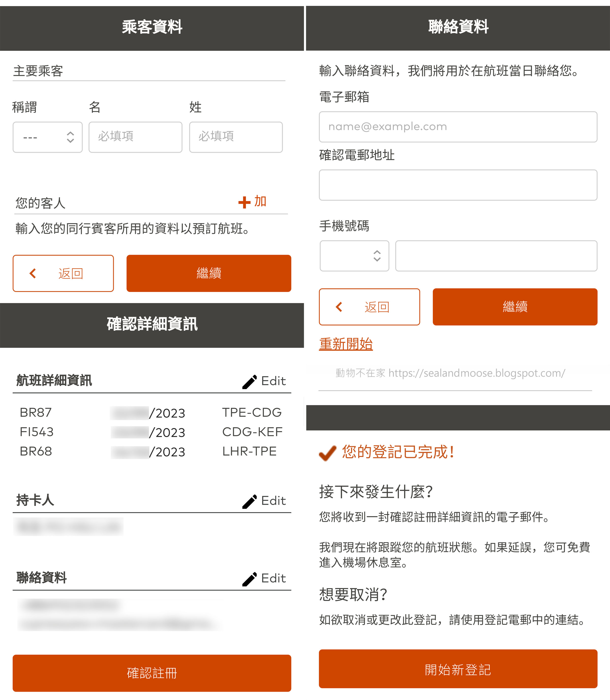This screenshot has width=610, height=700.
Task: Click the 想要取消 heading
Action: click(x=353, y=595)
